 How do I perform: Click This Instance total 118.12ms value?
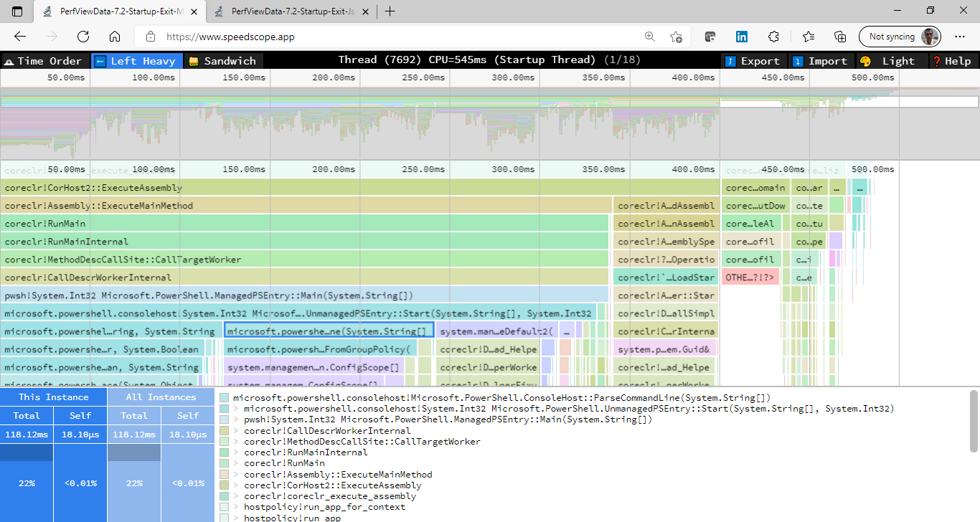[27, 435]
